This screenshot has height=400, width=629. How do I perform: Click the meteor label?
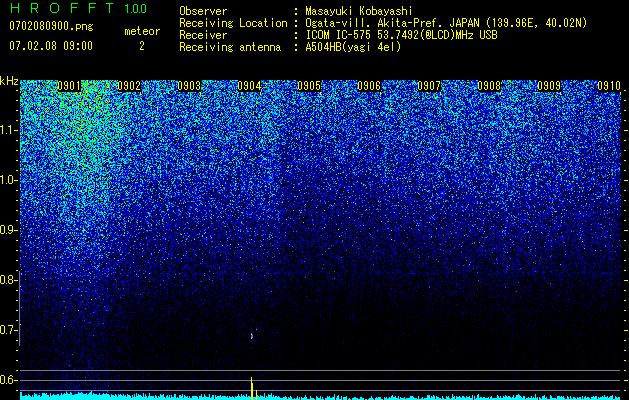pos(142,31)
